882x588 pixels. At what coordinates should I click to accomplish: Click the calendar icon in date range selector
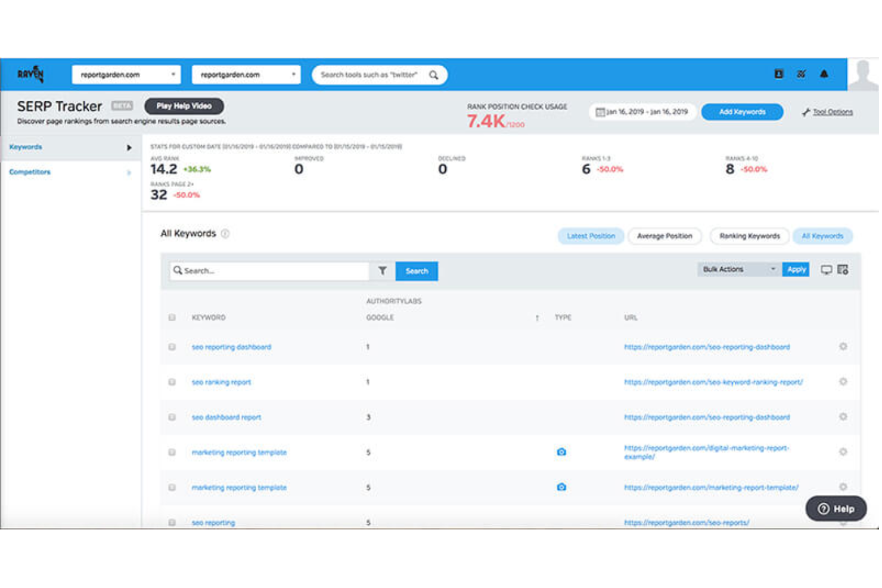pos(601,111)
